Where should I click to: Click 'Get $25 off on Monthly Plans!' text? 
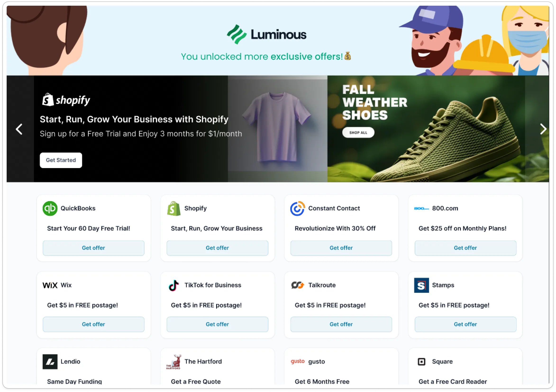tap(463, 228)
